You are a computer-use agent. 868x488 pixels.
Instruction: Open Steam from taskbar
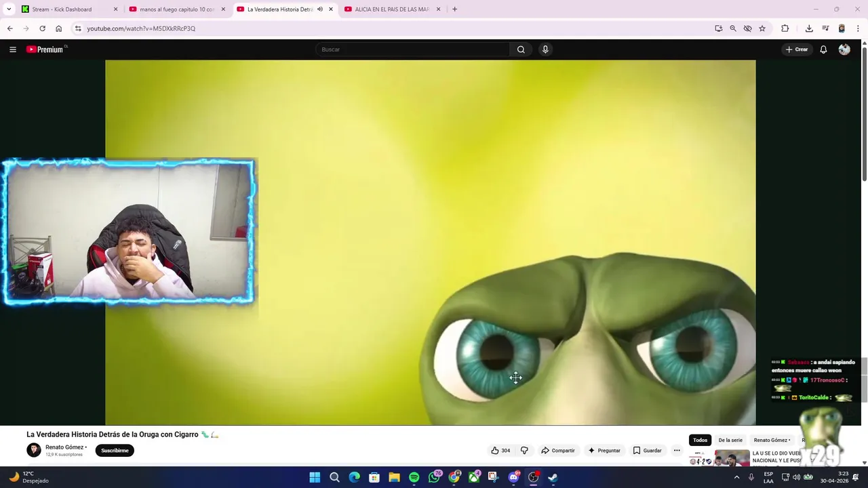pyautogui.click(x=553, y=477)
